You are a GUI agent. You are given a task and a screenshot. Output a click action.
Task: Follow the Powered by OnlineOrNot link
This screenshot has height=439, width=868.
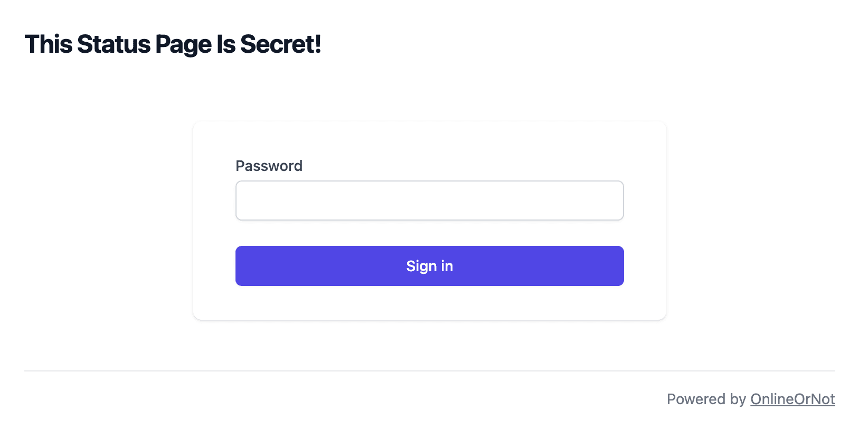coord(792,399)
